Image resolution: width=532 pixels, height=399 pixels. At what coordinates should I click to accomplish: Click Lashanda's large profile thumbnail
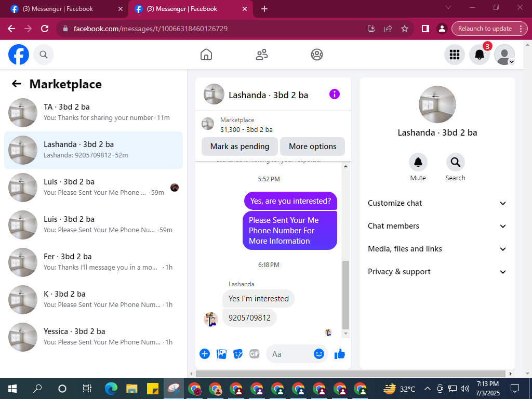point(437,104)
